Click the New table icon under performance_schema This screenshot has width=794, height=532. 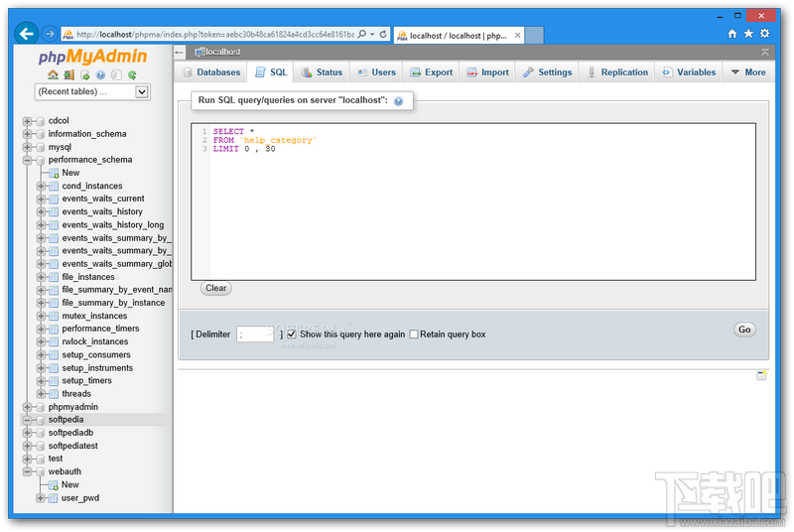tap(54, 173)
